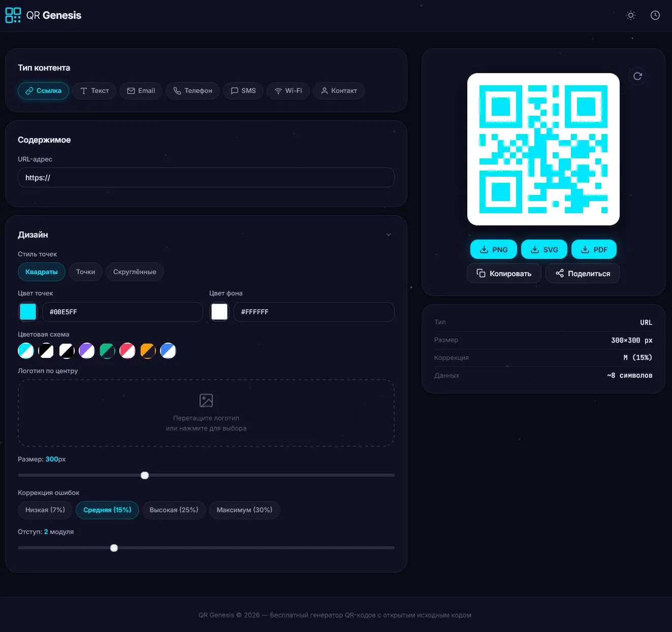Screen dimensions: 672x632
Task: Open the white background color swatch
Action: tap(219, 312)
